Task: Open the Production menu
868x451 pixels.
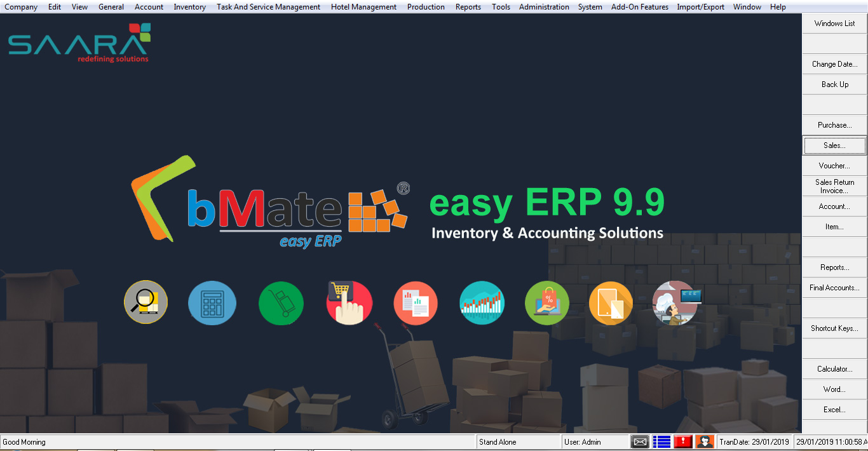Action: 426,7
